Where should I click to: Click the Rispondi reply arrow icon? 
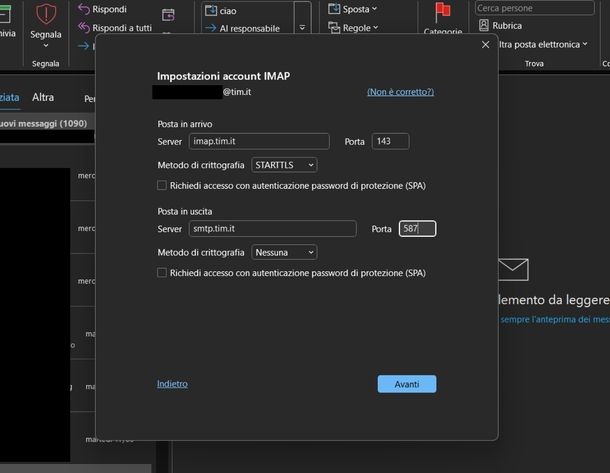(84, 9)
